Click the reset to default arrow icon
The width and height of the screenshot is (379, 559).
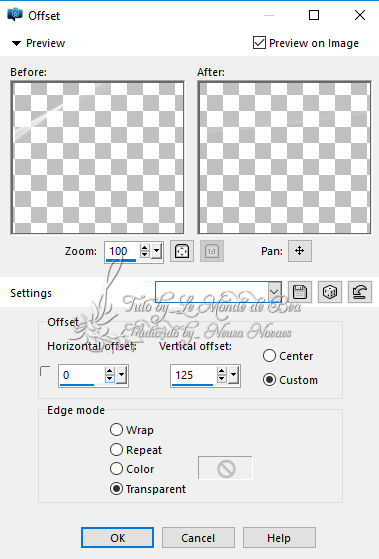[x=360, y=292]
